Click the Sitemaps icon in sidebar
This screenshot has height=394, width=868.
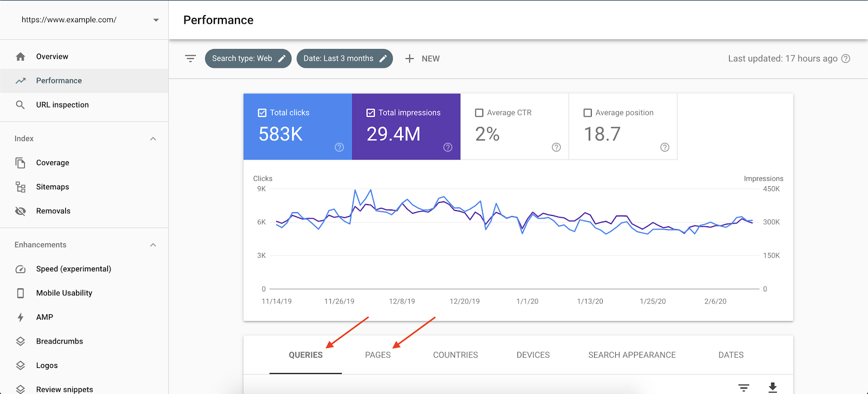(x=21, y=187)
